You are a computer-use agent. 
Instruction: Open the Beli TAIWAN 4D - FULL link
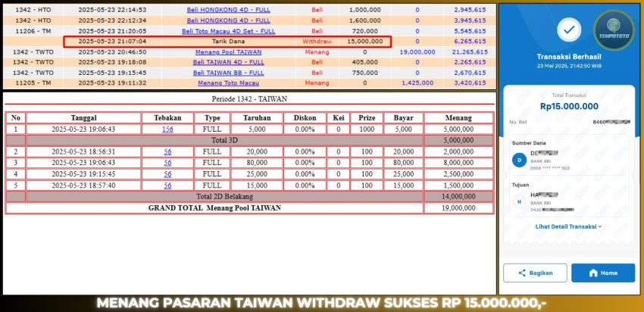[228, 62]
